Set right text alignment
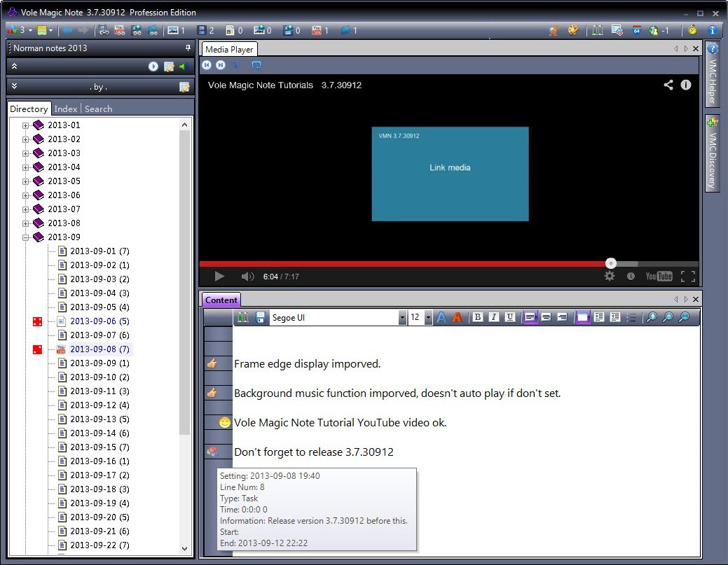 click(562, 317)
